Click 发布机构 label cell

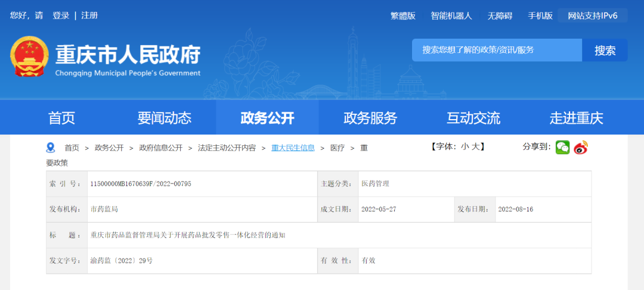point(67,209)
